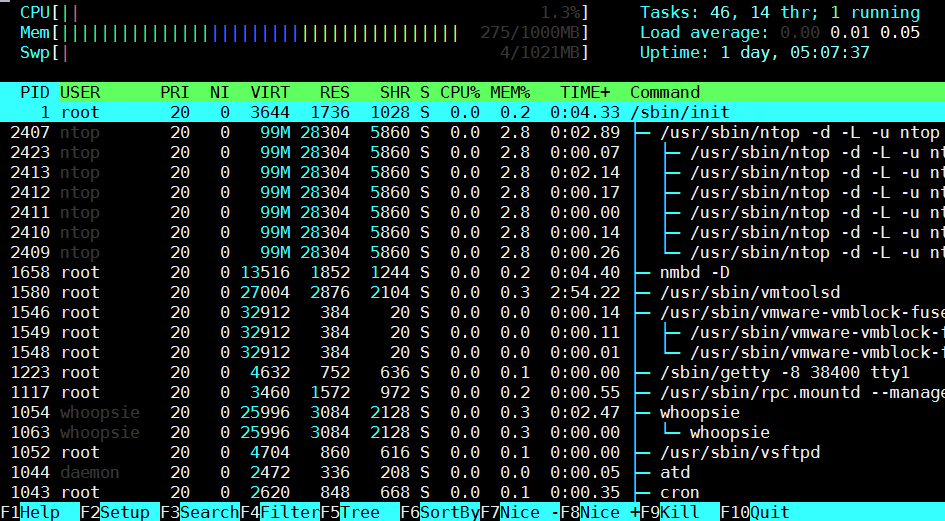The image size is (945, 521).
Task: Click the S state column header
Action: (x=425, y=92)
